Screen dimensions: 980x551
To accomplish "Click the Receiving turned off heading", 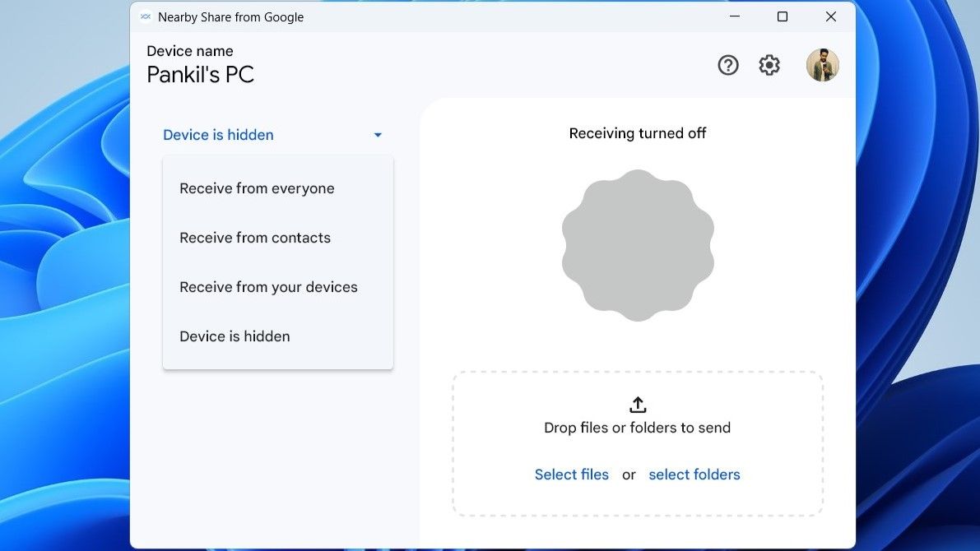I will [x=638, y=132].
